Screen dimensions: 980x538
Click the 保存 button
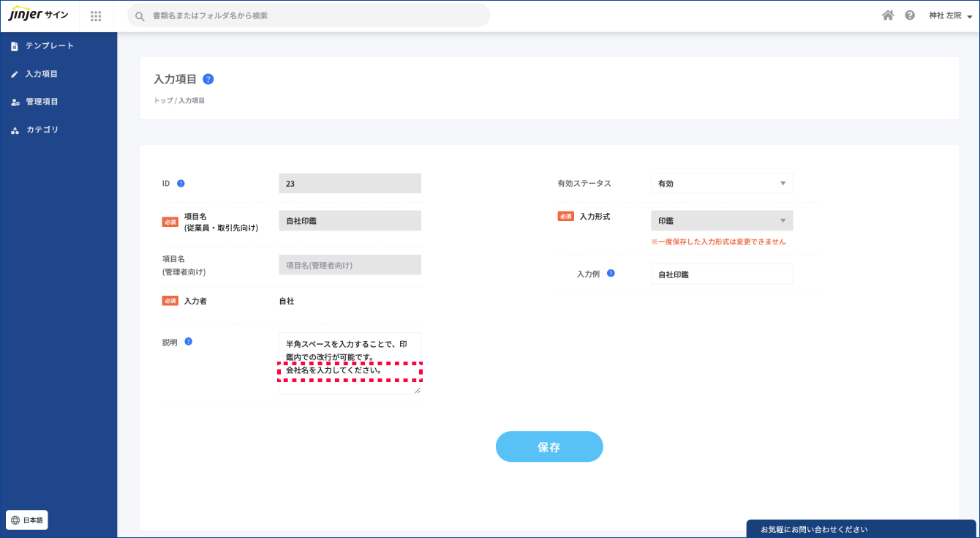coord(549,447)
